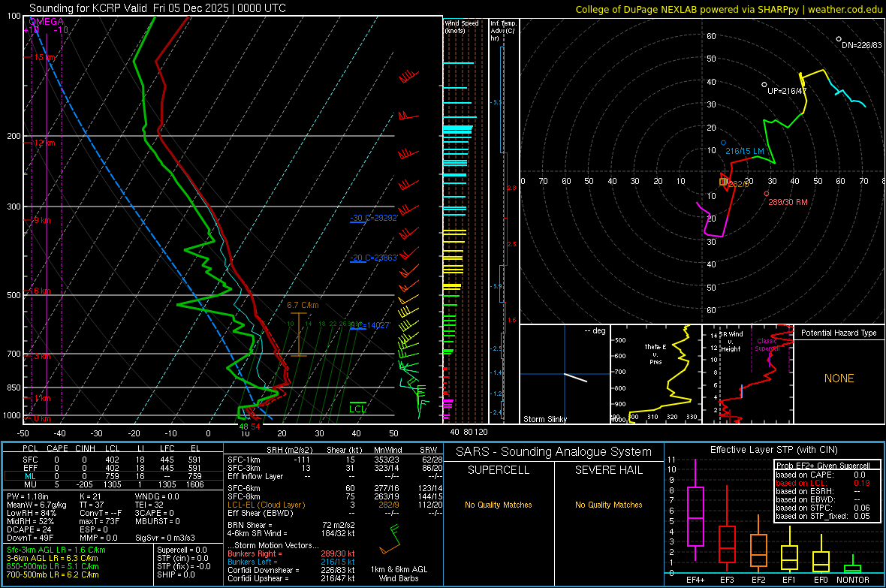The width and height of the screenshot is (886, 588).
Task: Click the '289/30 RM' right mover marker
Action: click(788, 202)
